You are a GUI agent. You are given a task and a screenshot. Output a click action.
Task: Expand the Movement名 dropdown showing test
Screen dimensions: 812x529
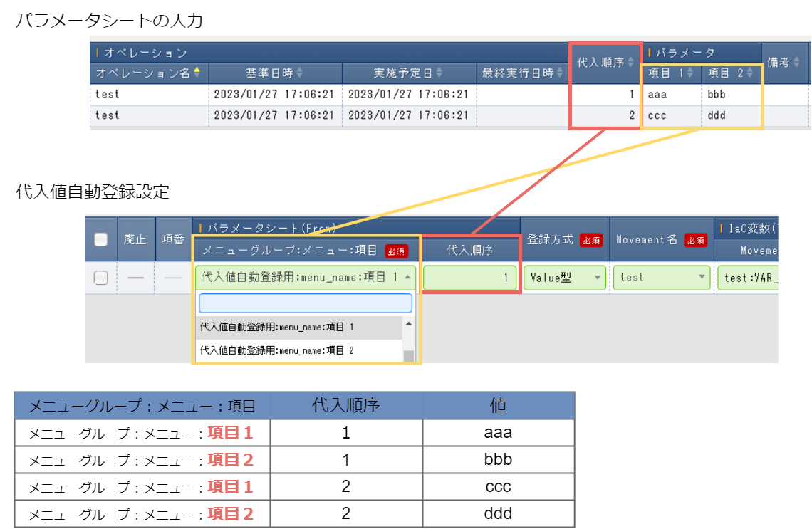(x=660, y=278)
